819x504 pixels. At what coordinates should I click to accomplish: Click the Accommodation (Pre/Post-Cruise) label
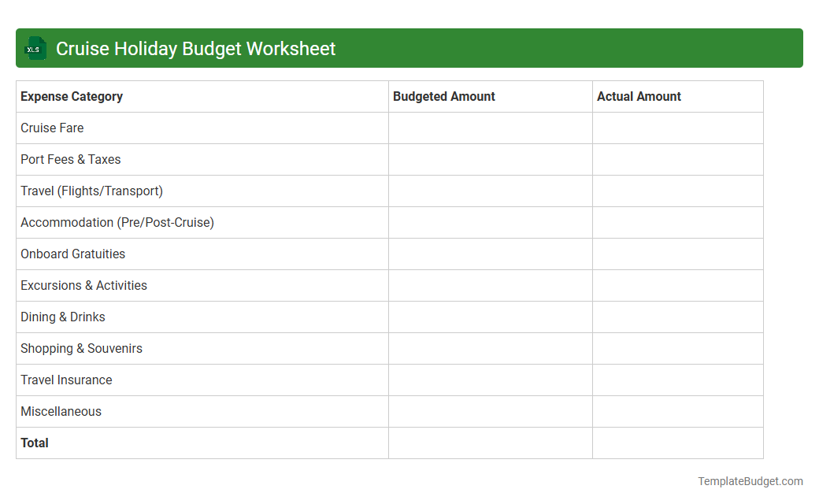pyautogui.click(x=117, y=222)
